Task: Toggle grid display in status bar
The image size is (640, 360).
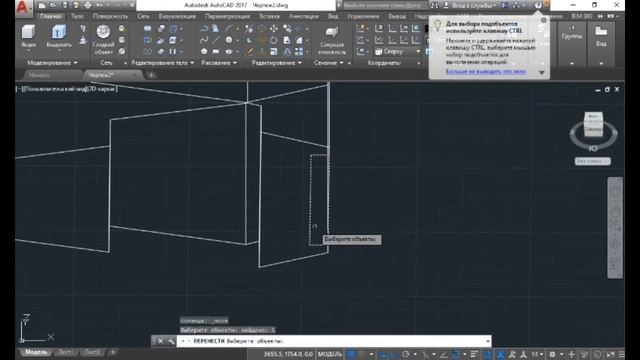Action: click(351, 354)
